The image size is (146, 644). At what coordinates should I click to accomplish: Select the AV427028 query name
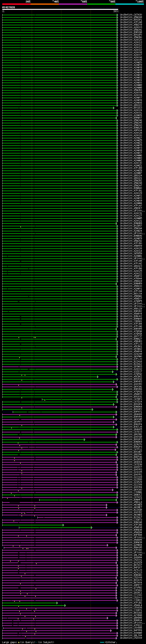click(x=8, y=7)
